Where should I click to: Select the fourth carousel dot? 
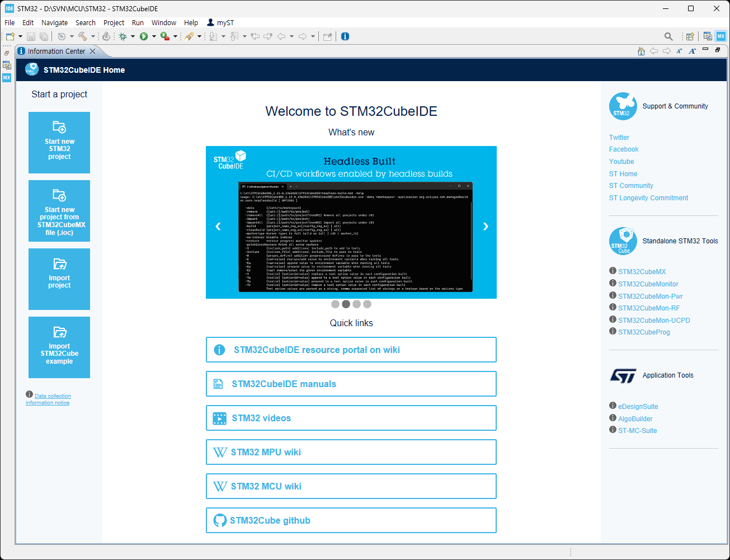click(367, 304)
